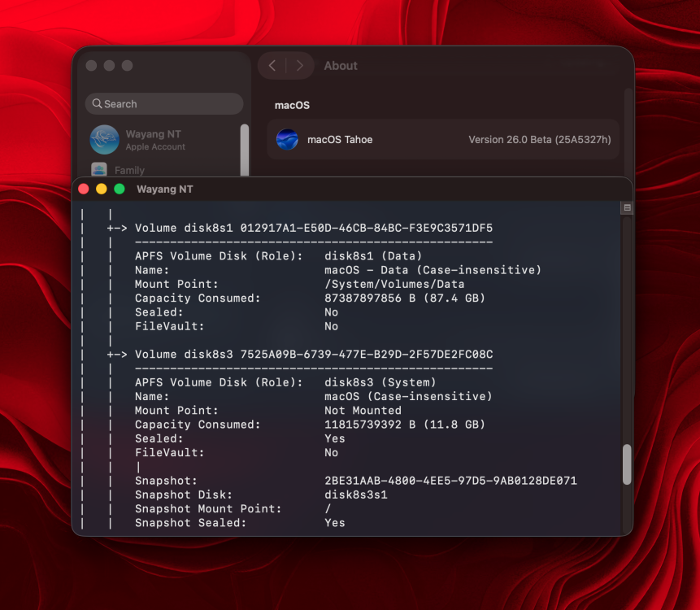Image resolution: width=700 pixels, height=610 pixels.
Task: Click 'Sealed:' label under disk8s1
Action: tap(159, 312)
